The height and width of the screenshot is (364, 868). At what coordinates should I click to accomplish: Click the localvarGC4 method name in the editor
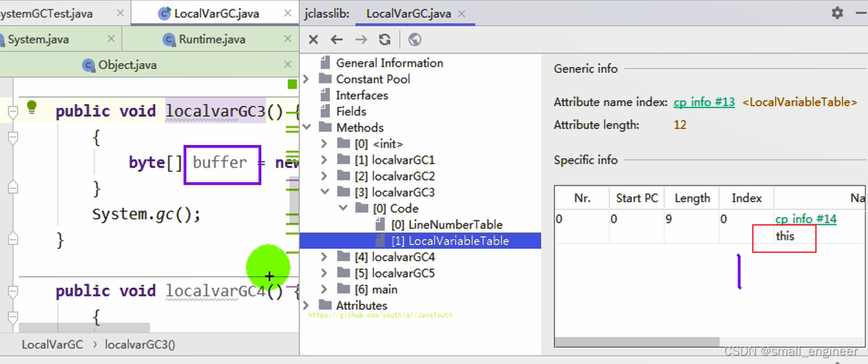click(x=216, y=291)
